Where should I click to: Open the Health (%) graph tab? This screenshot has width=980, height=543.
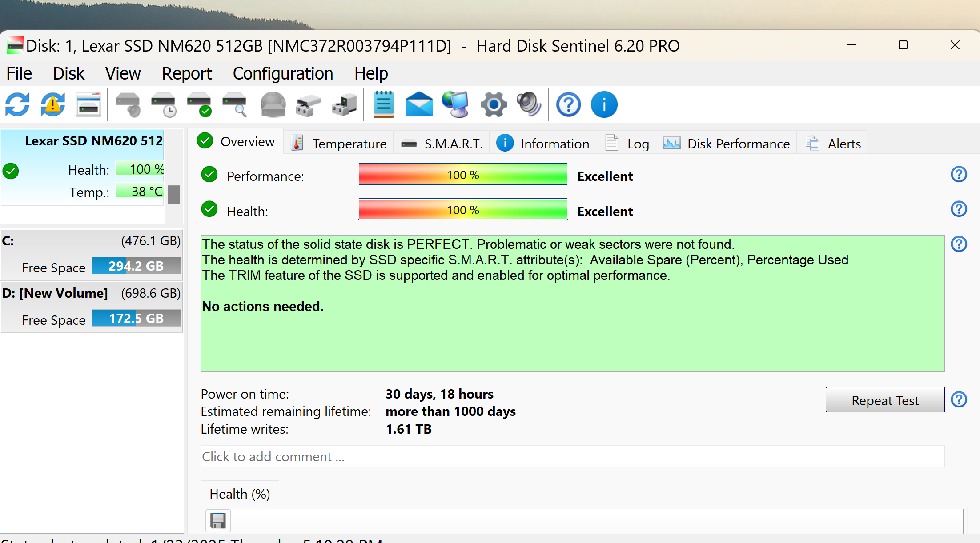[x=240, y=494]
